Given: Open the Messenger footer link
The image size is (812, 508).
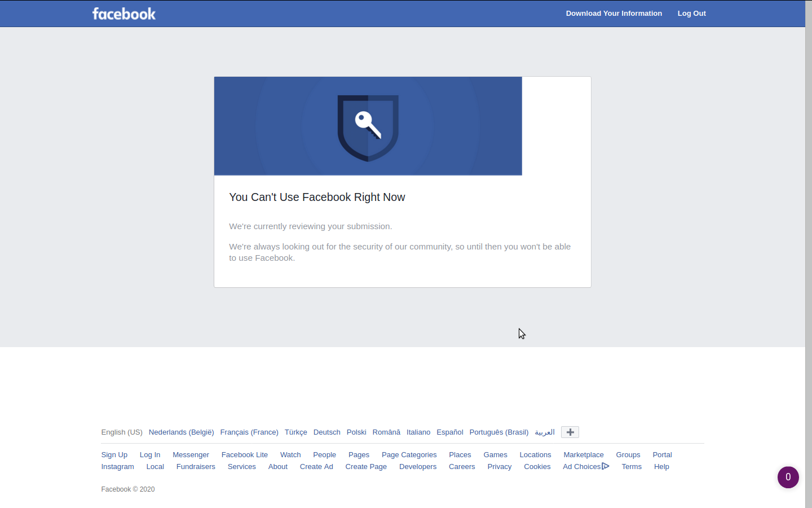Looking at the screenshot, I should tap(191, 455).
